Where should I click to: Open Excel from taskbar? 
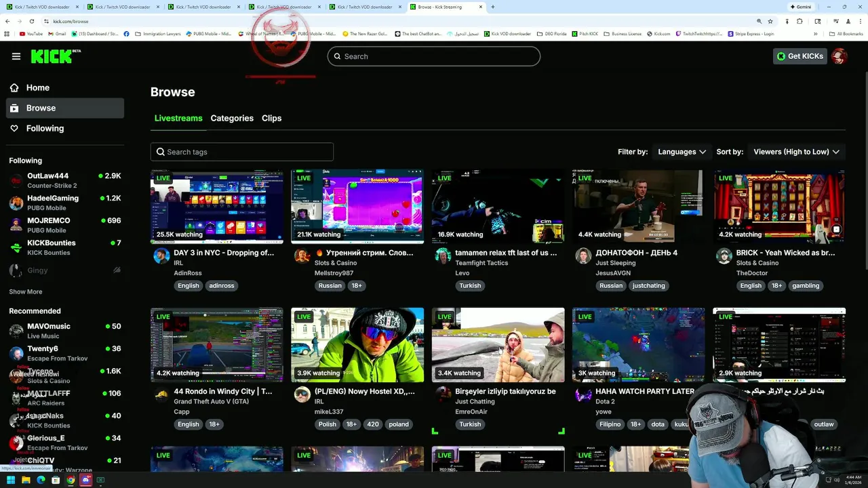[x=100, y=480]
